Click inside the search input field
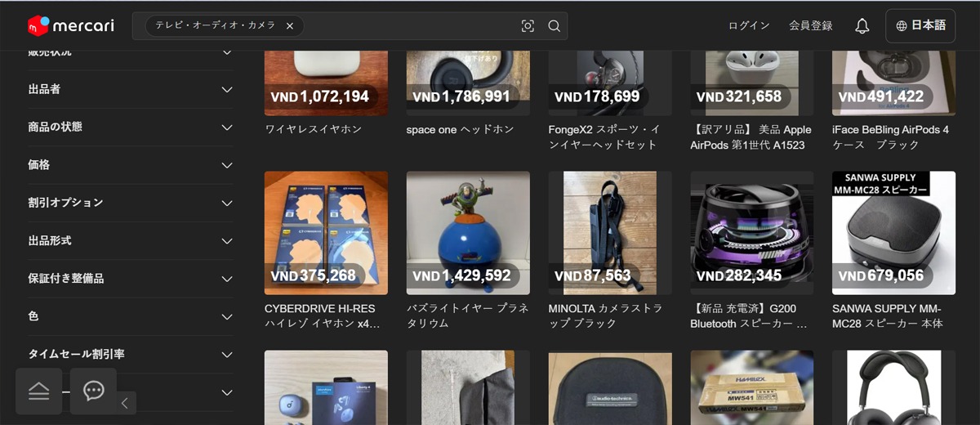This screenshot has height=425, width=980. [408, 26]
